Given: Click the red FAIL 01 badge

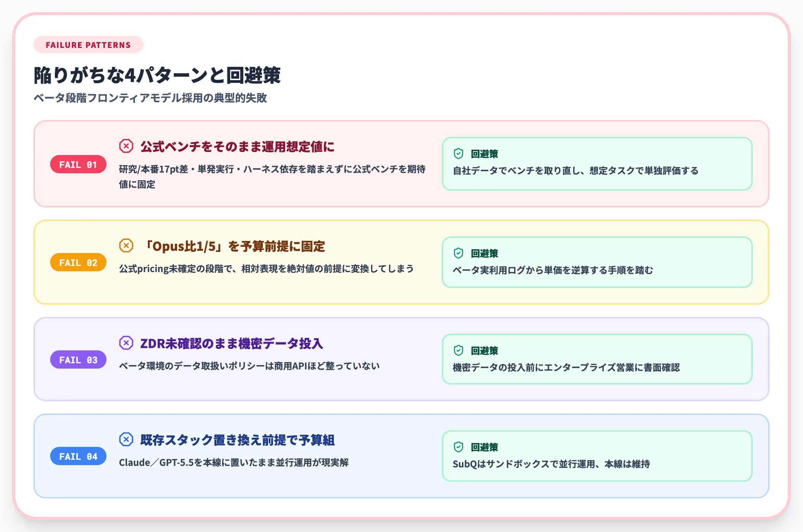Looking at the screenshot, I should 78,164.
